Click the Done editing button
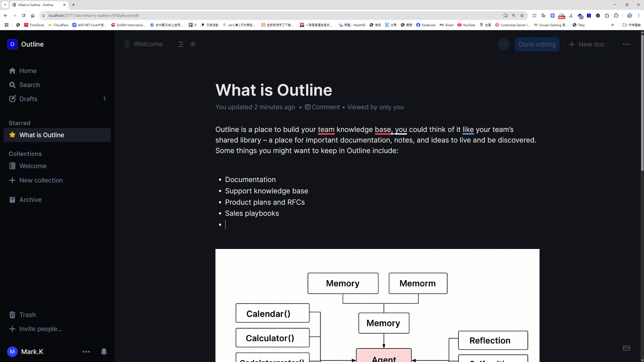This screenshot has width=644, height=362. (537, 44)
